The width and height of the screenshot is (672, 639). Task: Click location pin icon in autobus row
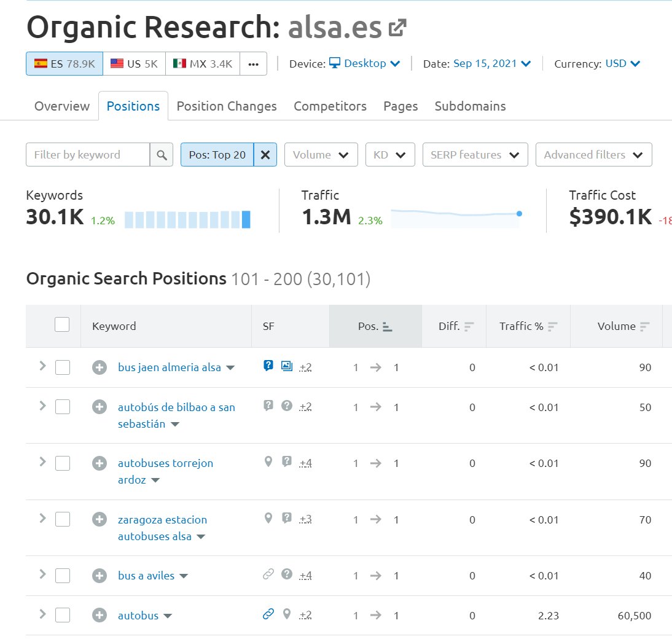[x=287, y=614]
